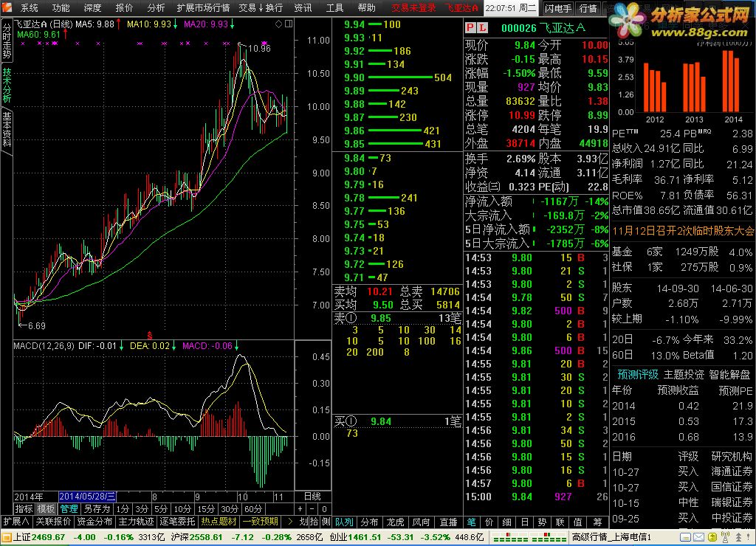
Task: Click the arrow after 一致预期 to show more tabs
Action: point(289,522)
